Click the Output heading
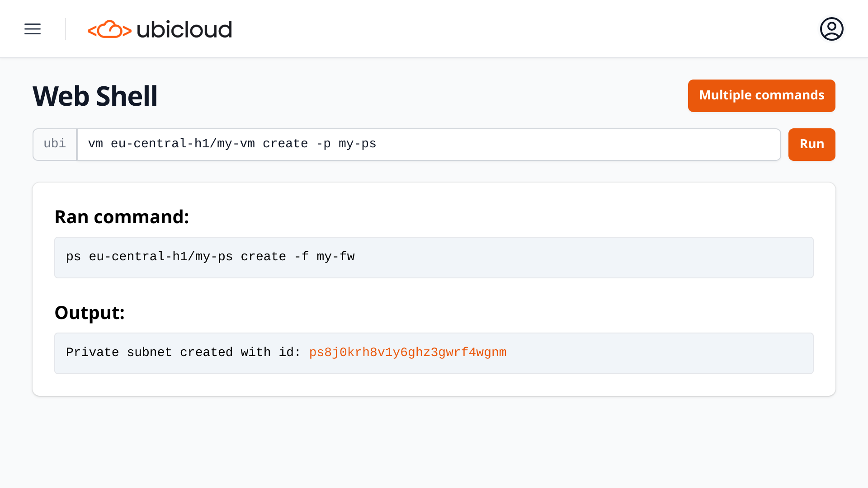 [x=90, y=313]
